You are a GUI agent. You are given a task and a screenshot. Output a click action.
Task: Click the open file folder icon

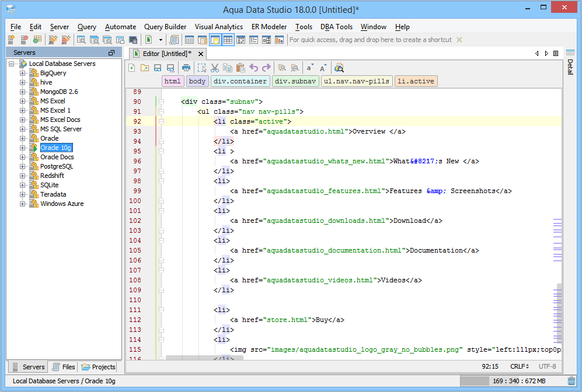[145, 68]
